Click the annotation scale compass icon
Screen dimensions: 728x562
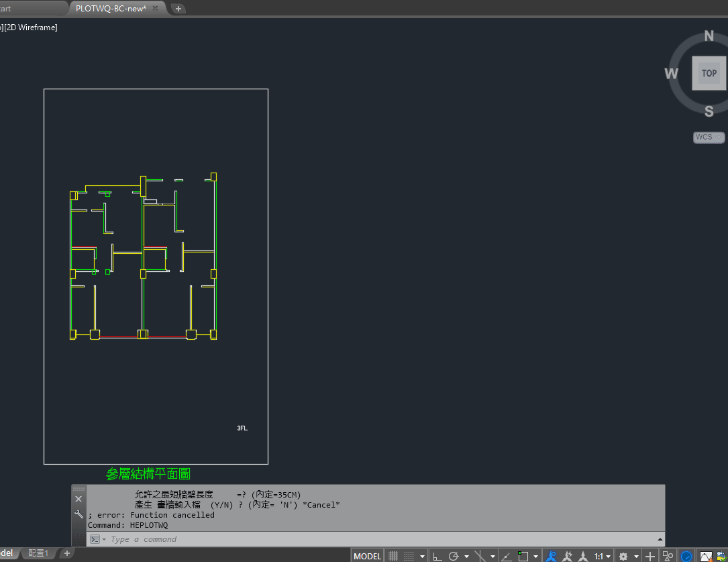click(x=582, y=556)
